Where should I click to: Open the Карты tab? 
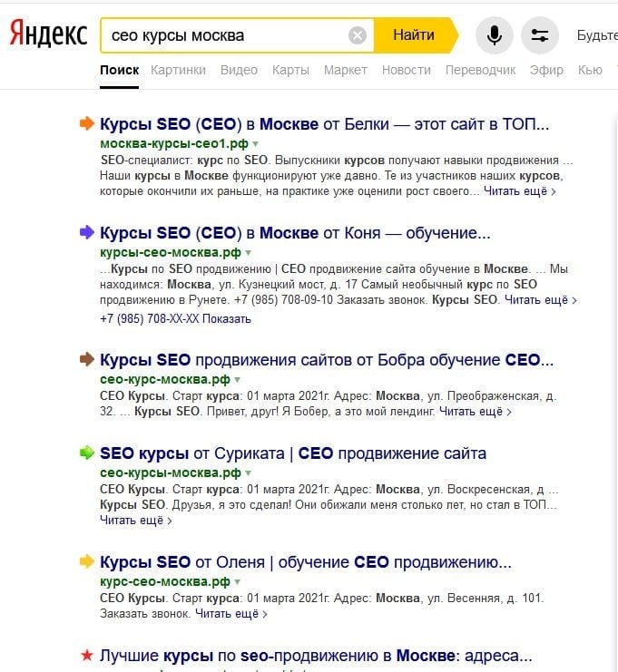pyautogui.click(x=290, y=70)
